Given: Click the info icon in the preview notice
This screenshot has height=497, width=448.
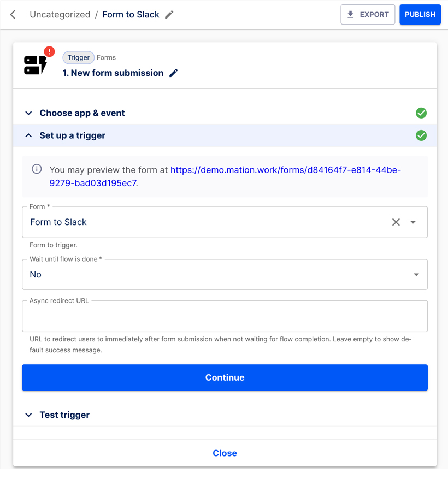Looking at the screenshot, I should [37, 169].
